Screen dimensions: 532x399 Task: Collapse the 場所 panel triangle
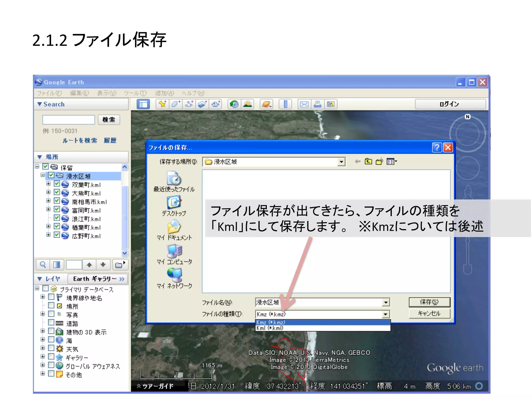pyautogui.click(x=39, y=157)
